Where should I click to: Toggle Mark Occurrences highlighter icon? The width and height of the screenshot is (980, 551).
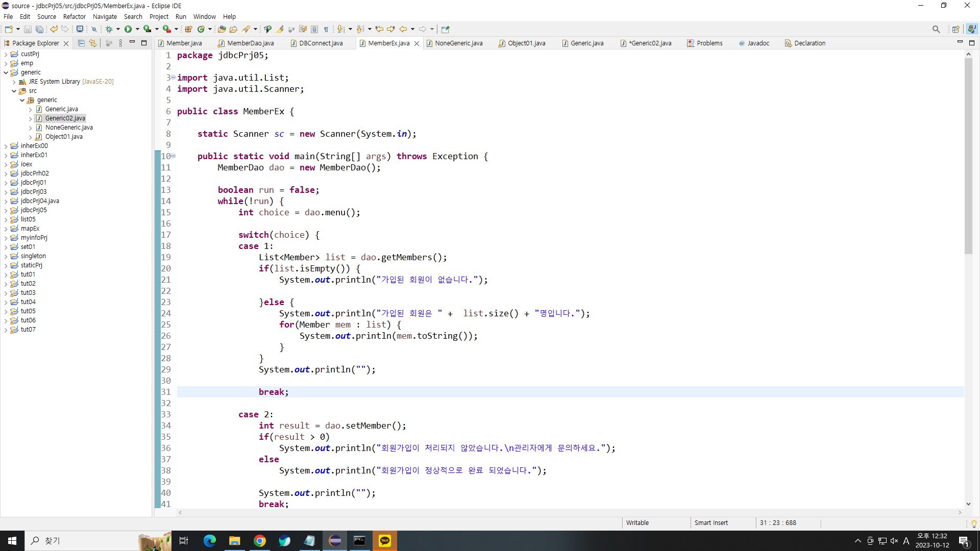[280, 29]
